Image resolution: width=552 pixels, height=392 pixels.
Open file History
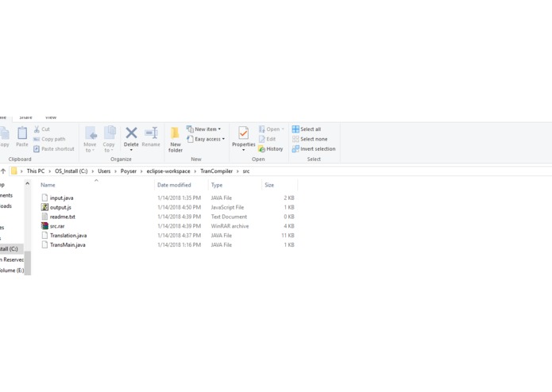tap(270, 148)
